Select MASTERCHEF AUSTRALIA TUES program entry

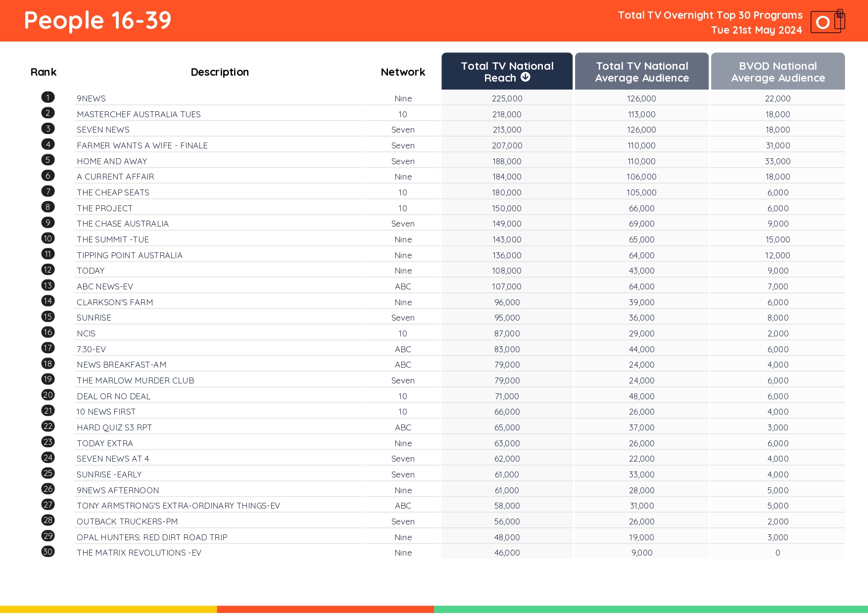tap(139, 114)
